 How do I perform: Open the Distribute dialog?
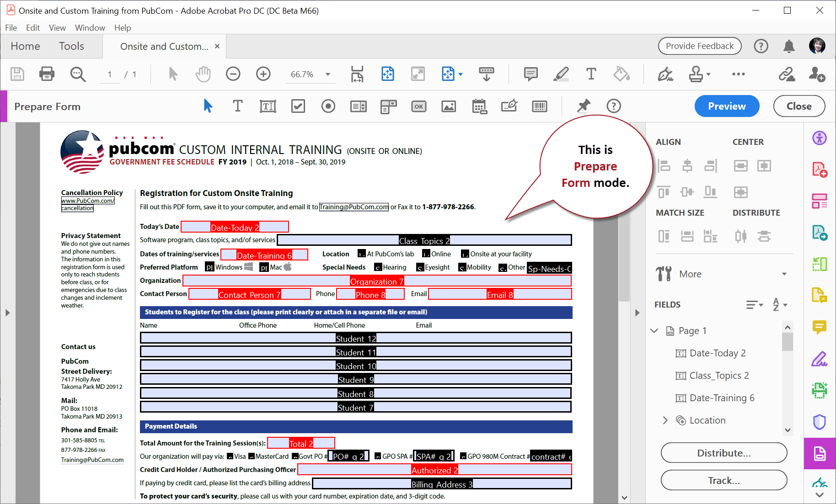[723, 452]
